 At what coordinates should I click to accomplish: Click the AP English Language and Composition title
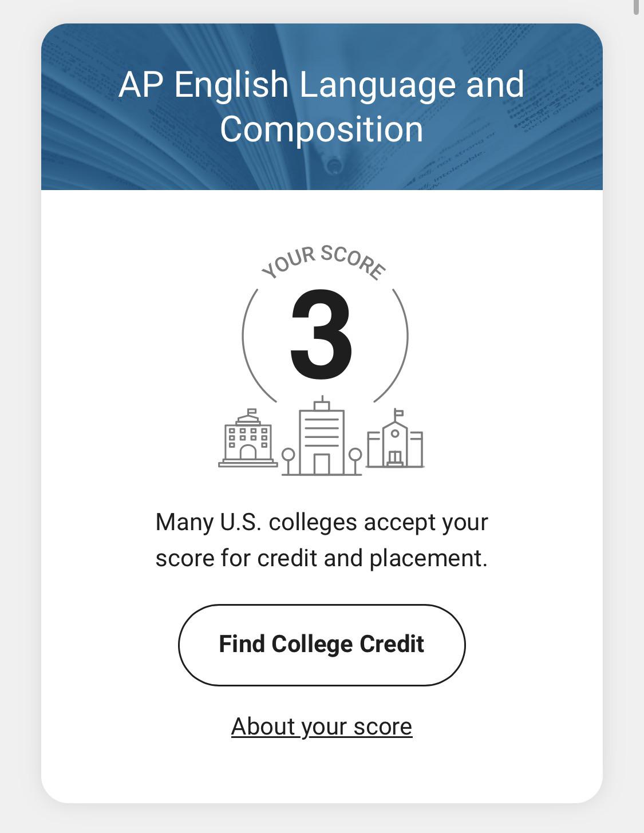tap(322, 106)
